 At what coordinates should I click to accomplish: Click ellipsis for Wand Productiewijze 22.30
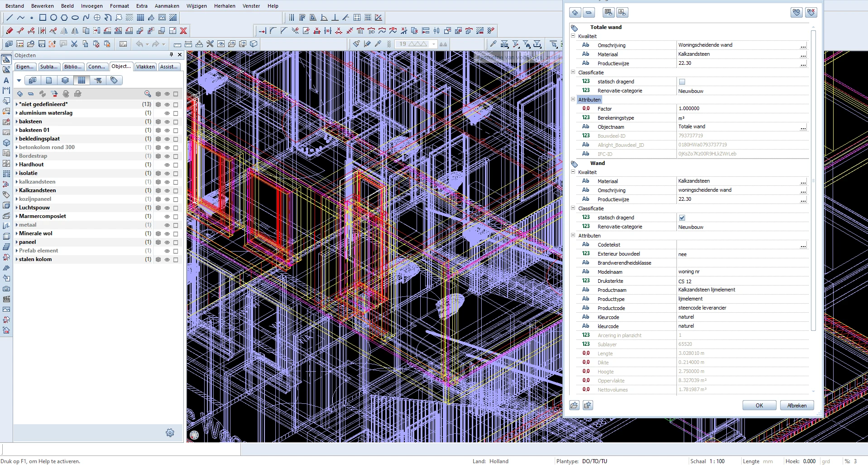803,200
